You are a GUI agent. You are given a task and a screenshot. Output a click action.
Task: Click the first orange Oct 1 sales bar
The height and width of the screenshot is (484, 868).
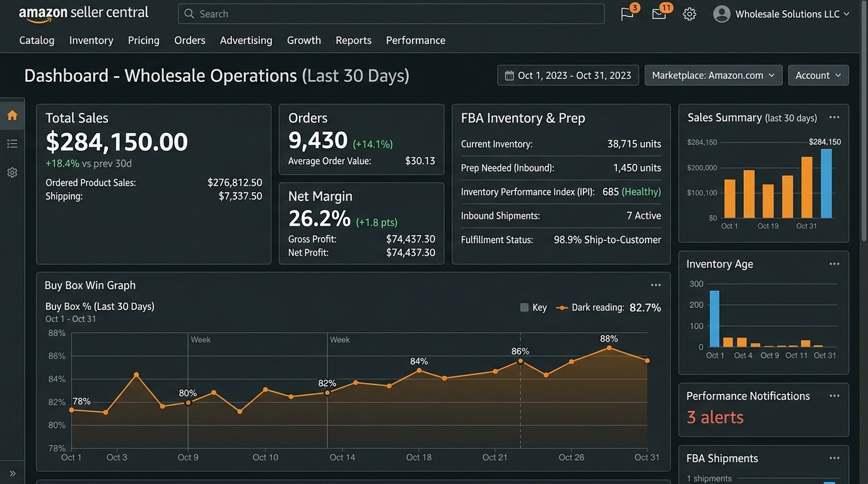[x=730, y=199]
